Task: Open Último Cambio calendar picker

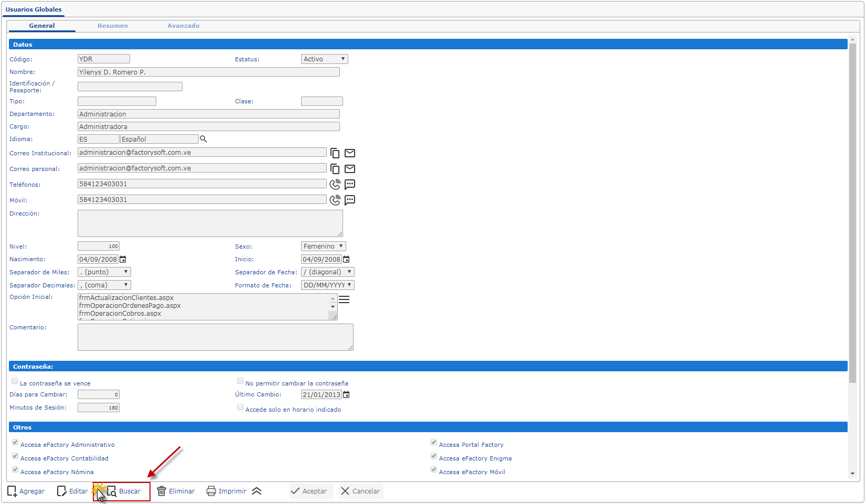Action: coord(346,394)
